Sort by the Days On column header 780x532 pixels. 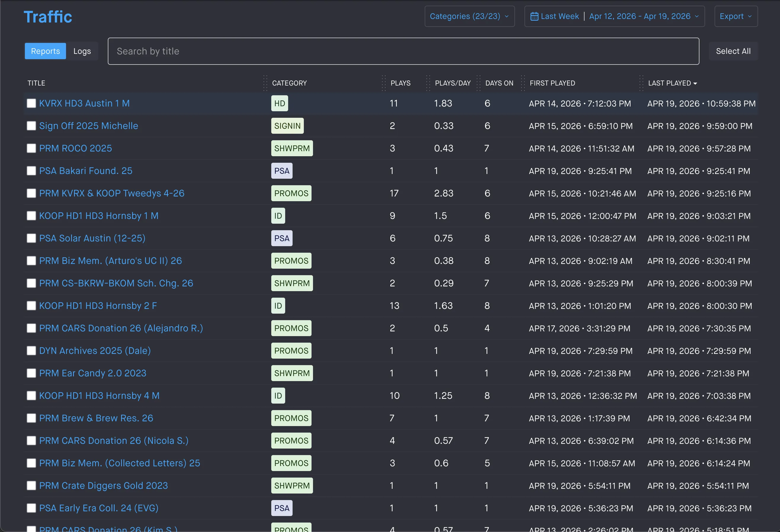click(x=499, y=83)
